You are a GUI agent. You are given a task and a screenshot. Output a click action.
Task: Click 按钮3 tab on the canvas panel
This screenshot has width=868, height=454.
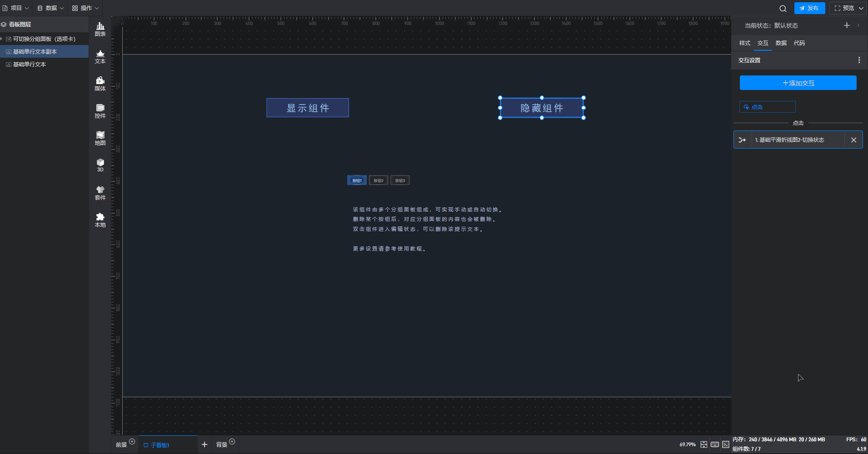coord(400,180)
